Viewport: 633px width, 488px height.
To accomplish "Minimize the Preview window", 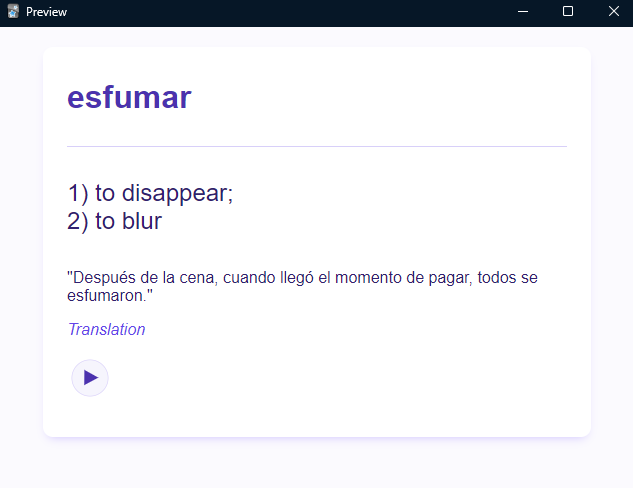I will pyautogui.click(x=522, y=11).
